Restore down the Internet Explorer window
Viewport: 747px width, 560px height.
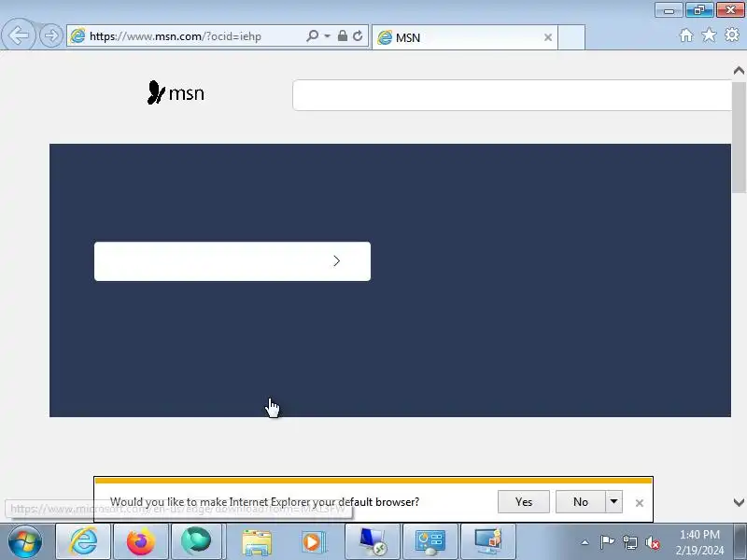click(x=699, y=10)
